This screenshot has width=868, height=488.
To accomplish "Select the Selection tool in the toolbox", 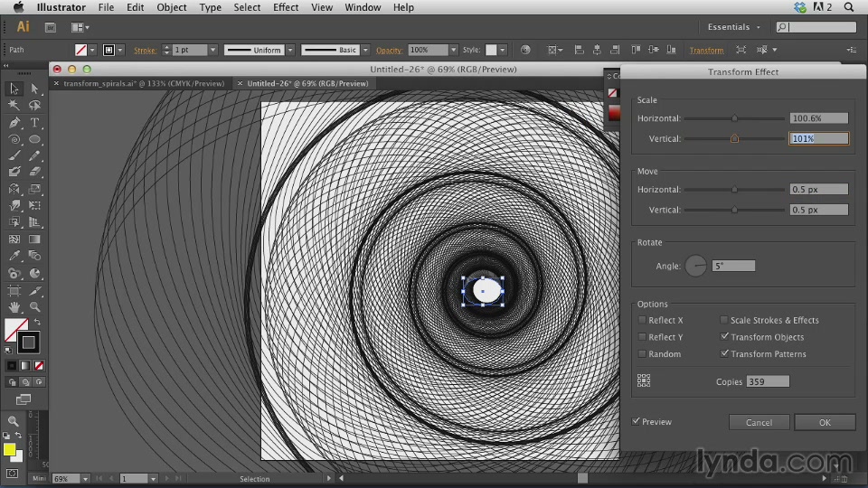I will pyautogui.click(x=14, y=88).
